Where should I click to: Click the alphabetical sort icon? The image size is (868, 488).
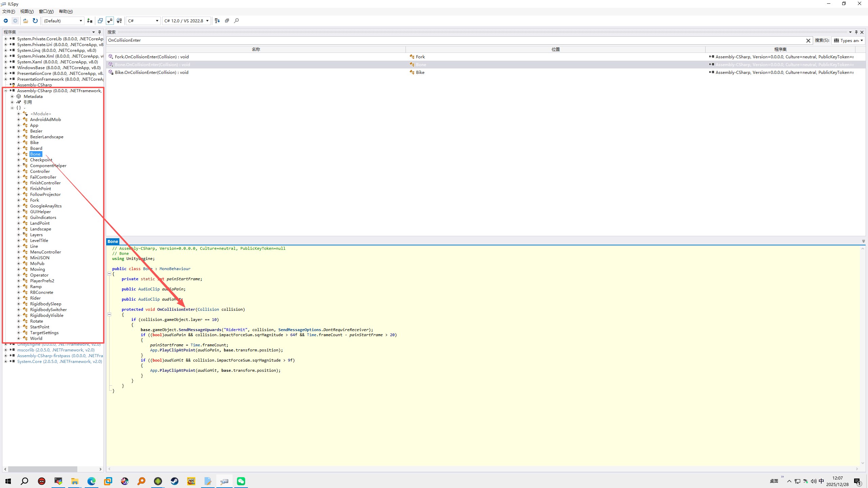click(217, 21)
